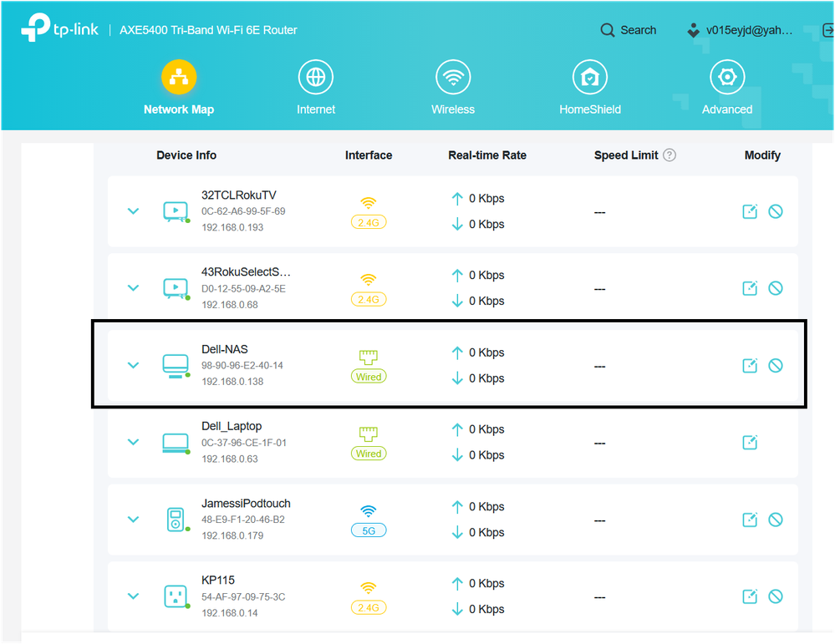Screen dimensions: 835x644
Task: Open the Internet tab
Action: click(x=316, y=88)
